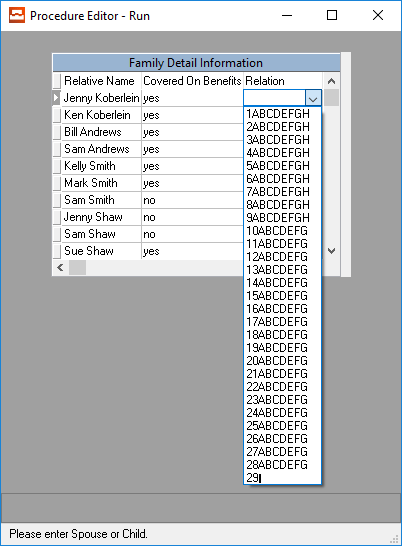This screenshot has width=402, height=546.
Task: Click the Bill Andrews name cell
Action: 101,132
